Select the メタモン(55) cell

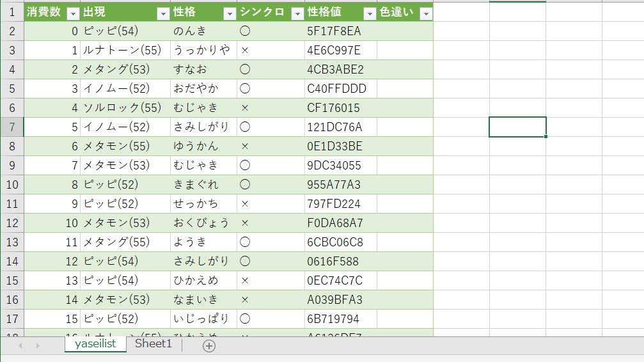[x=125, y=146]
